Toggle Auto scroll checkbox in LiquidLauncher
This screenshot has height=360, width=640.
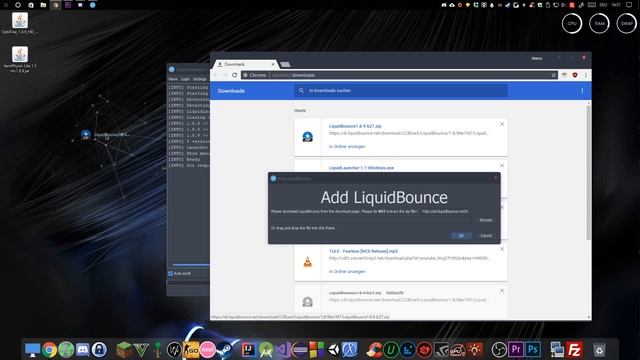click(x=171, y=273)
